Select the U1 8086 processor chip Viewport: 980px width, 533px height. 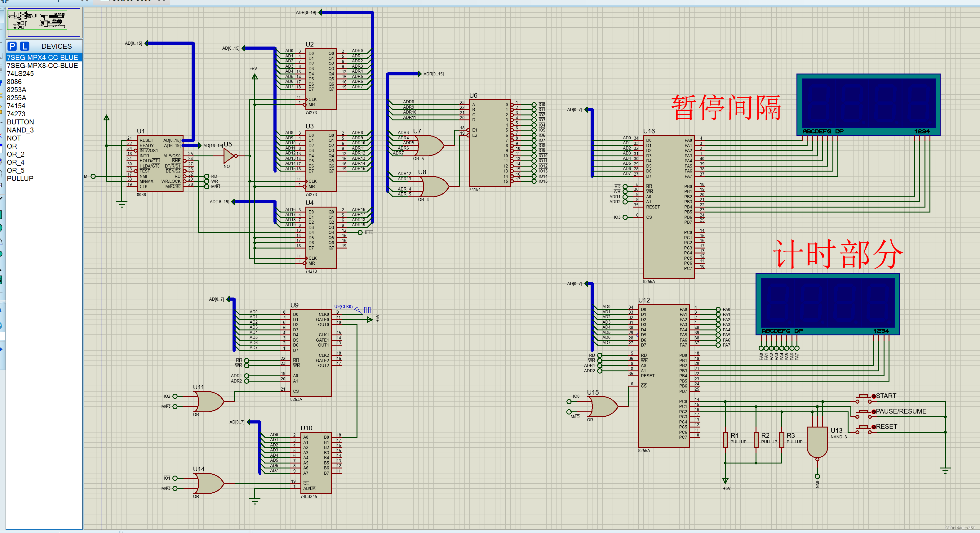coord(160,163)
